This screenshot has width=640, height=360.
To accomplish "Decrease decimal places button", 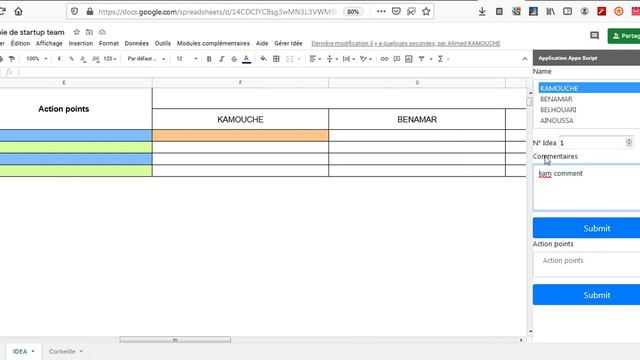I will pos(83,59).
